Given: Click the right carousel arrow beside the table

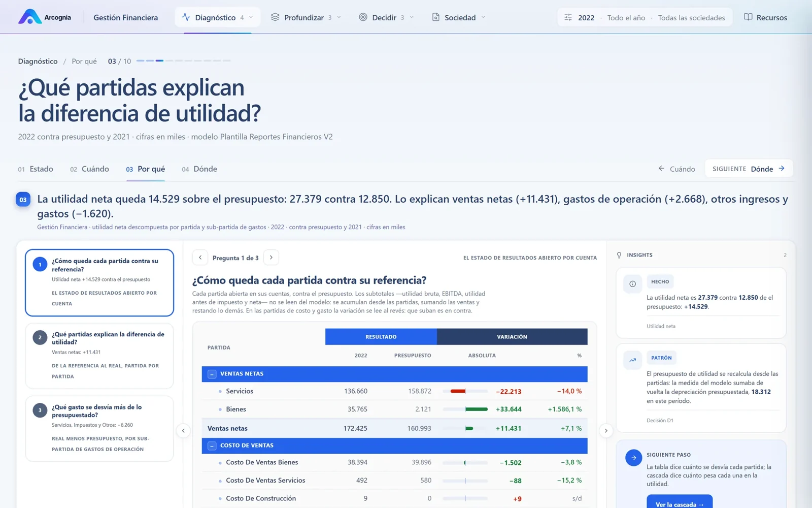Looking at the screenshot, I should [606, 431].
